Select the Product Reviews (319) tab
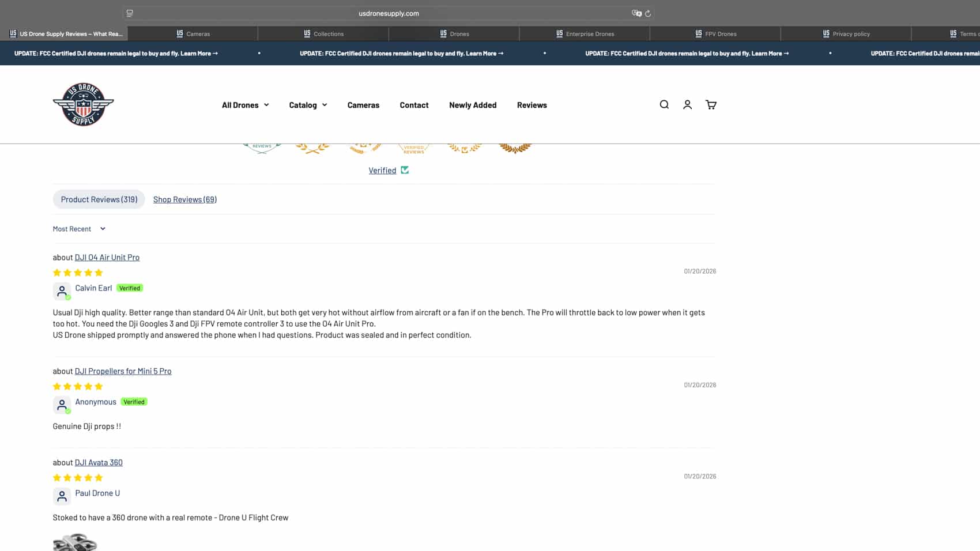Viewport: 980px width, 551px height. tap(99, 199)
